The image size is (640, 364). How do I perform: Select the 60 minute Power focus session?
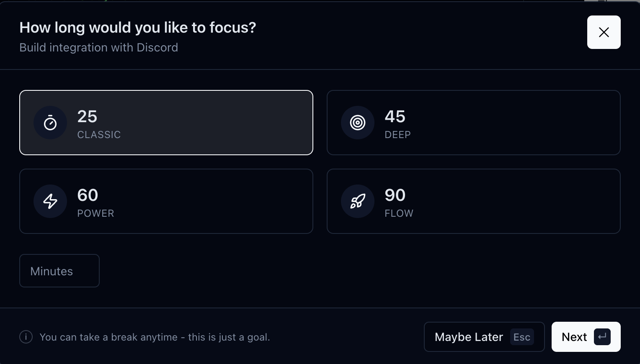(166, 201)
